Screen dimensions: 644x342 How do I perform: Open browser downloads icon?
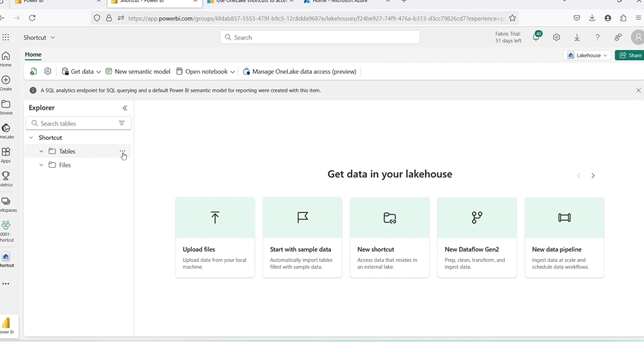[x=592, y=18]
